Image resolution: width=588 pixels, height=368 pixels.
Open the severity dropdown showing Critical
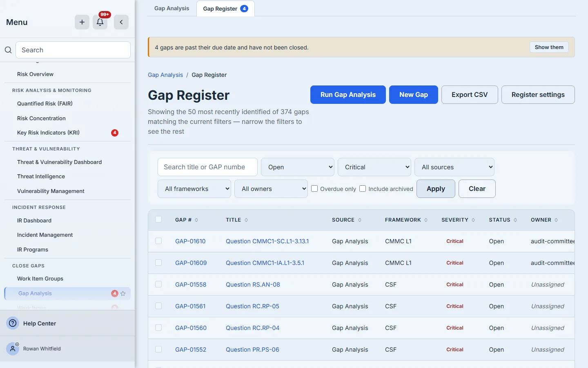[x=374, y=167]
